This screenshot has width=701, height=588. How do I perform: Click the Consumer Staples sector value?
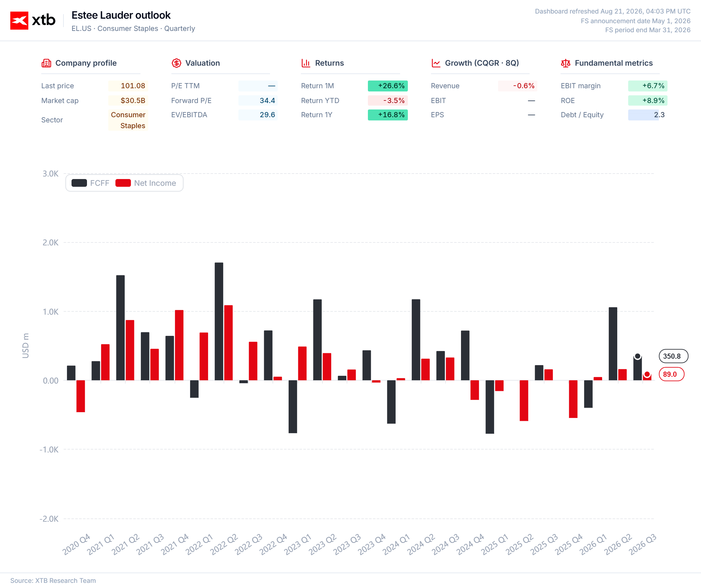(128, 120)
